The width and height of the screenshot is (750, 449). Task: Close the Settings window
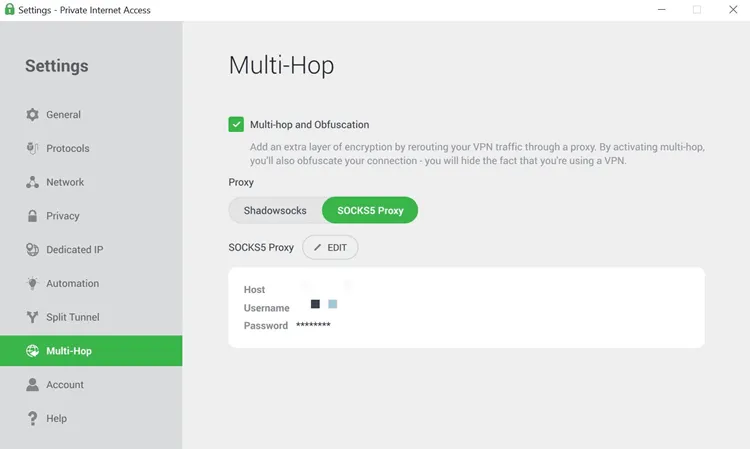click(x=732, y=10)
